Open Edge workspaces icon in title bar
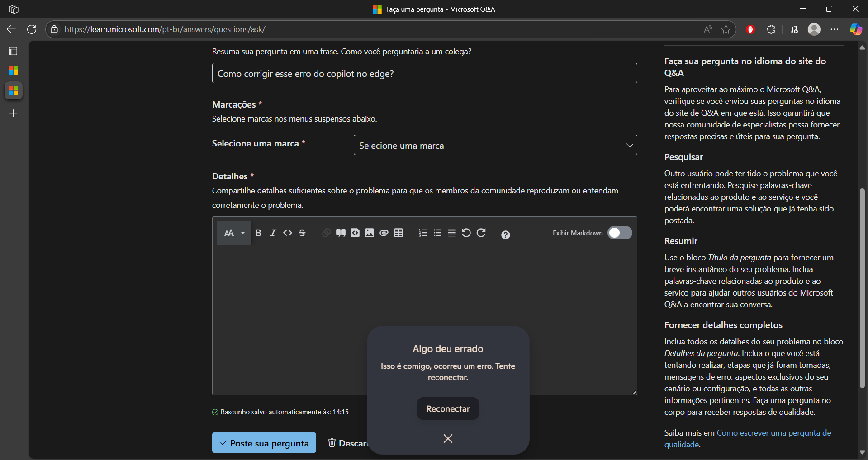 (14, 9)
